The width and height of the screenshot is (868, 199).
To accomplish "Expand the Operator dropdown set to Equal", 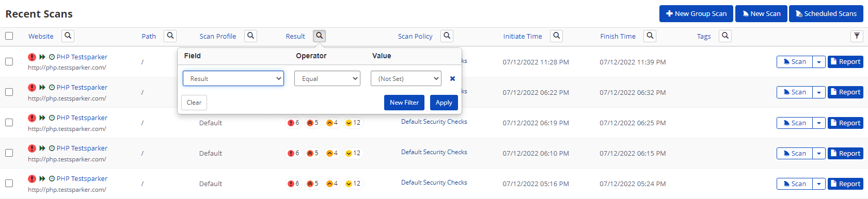I will click(327, 78).
